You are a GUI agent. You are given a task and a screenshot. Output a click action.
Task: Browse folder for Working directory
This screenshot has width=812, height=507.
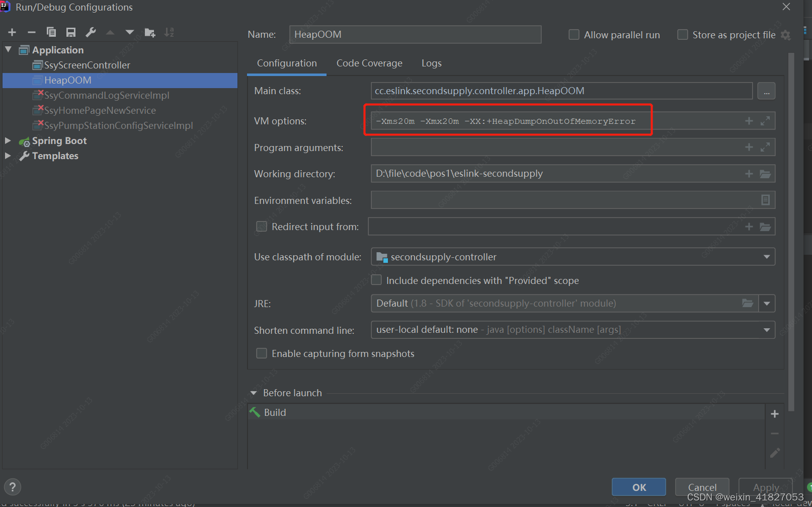pyautogui.click(x=765, y=174)
